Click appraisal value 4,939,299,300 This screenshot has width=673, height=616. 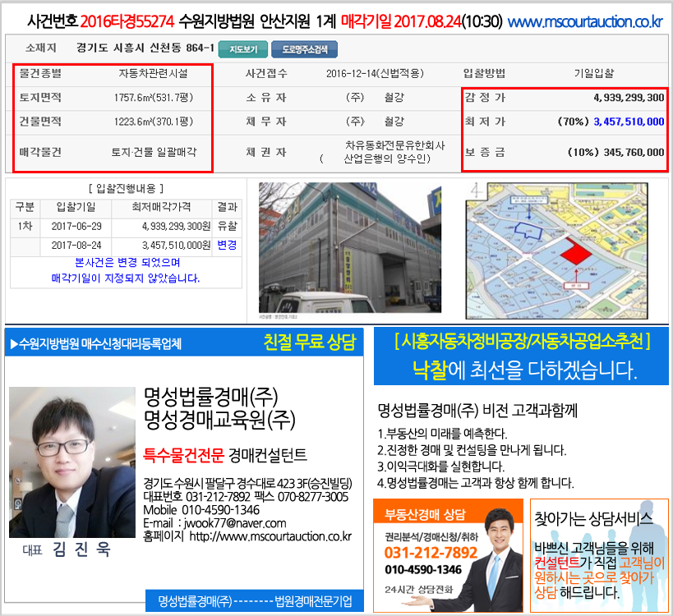[x=629, y=98]
